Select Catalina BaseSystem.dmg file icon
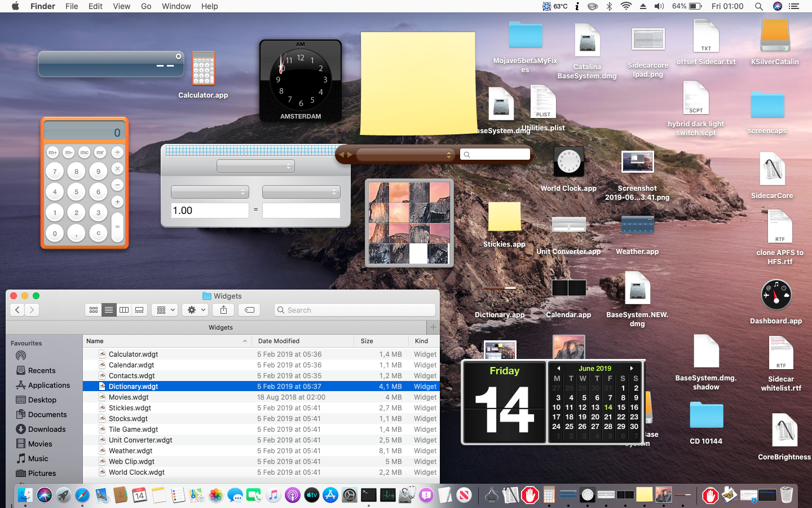812x508 pixels. [x=587, y=41]
